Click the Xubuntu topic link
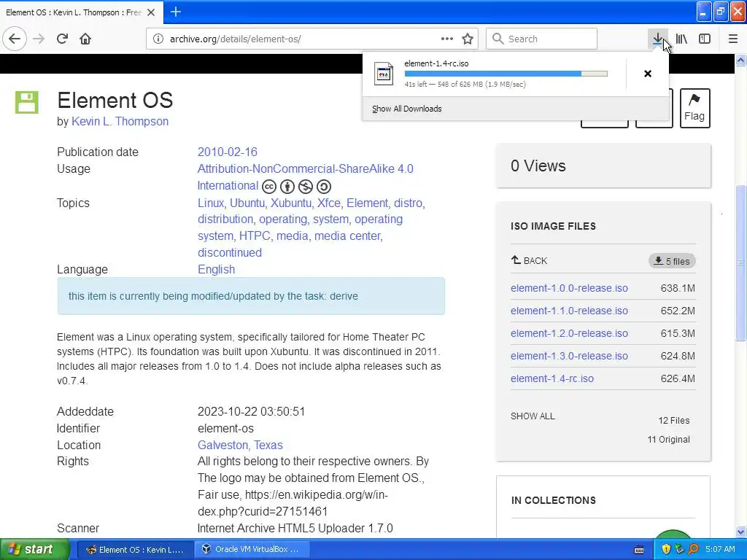Image resolution: width=747 pixels, height=560 pixels. point(290,203)
